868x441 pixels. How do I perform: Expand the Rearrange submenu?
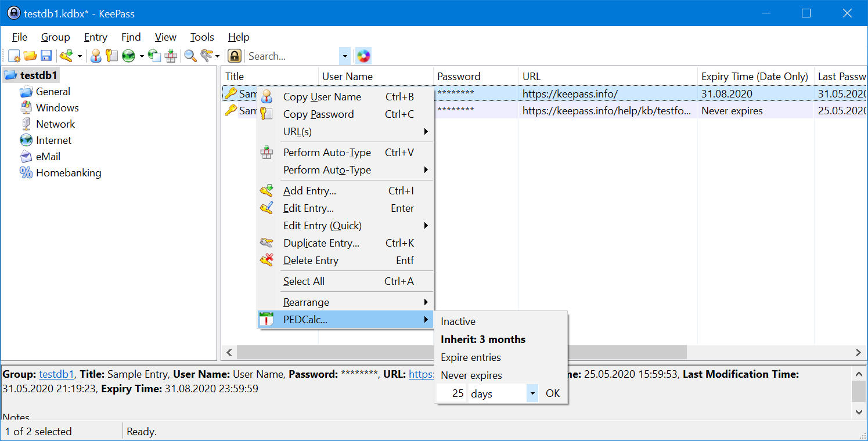(x=345, y=302)
